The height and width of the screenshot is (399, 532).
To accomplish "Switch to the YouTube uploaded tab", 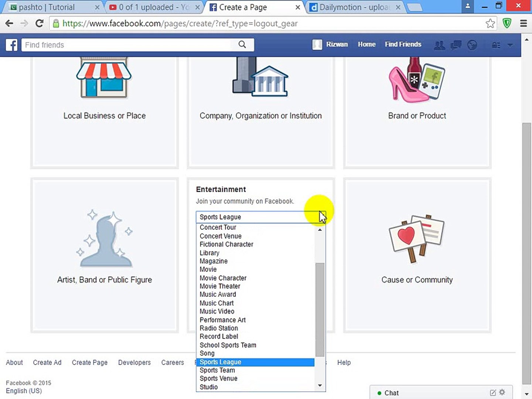I will tap(153, 7).
